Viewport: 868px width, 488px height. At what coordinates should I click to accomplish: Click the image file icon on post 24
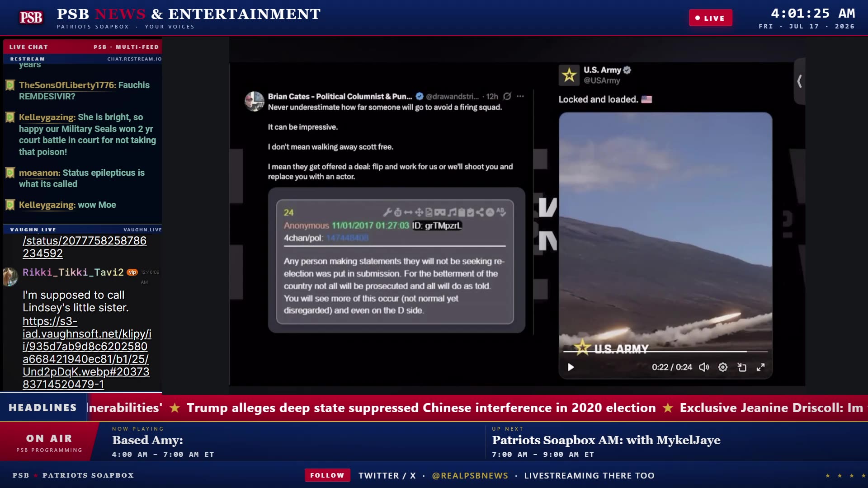429,212
